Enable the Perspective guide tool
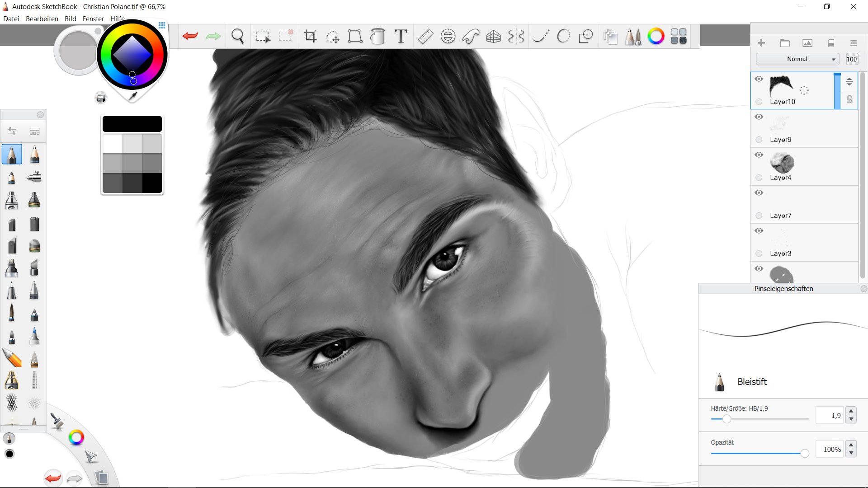Screen dimensions: 868x488 pyautogui.click(x=493, y=36)
